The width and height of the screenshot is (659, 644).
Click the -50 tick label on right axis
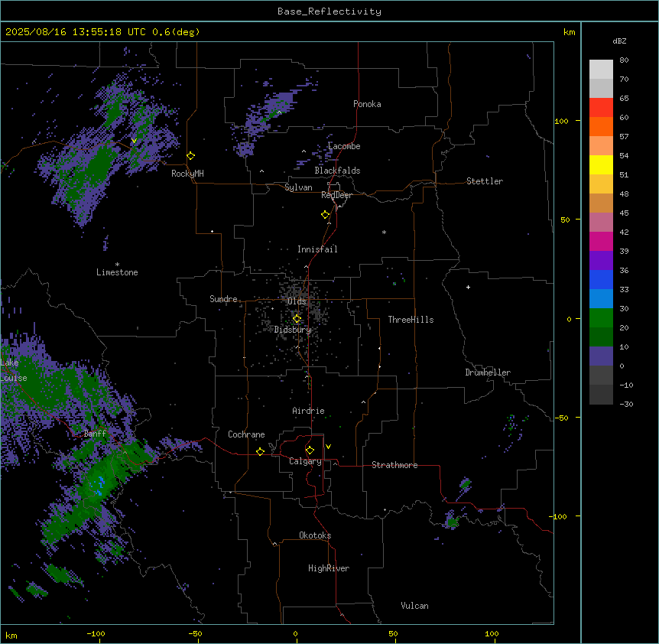coord(561,418)
